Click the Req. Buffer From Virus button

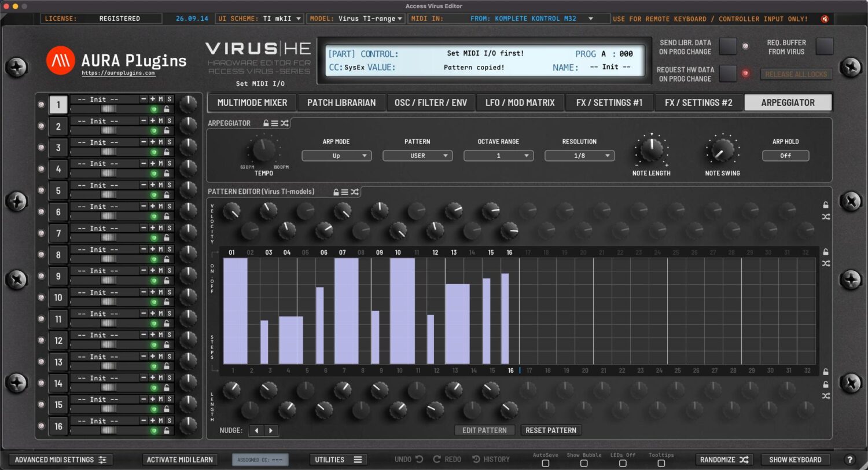(825, 46)
